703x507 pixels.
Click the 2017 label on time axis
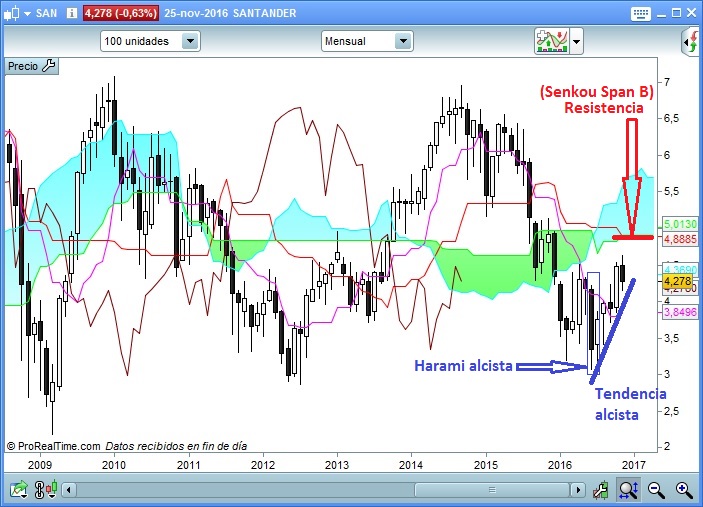tap(634, 465)
